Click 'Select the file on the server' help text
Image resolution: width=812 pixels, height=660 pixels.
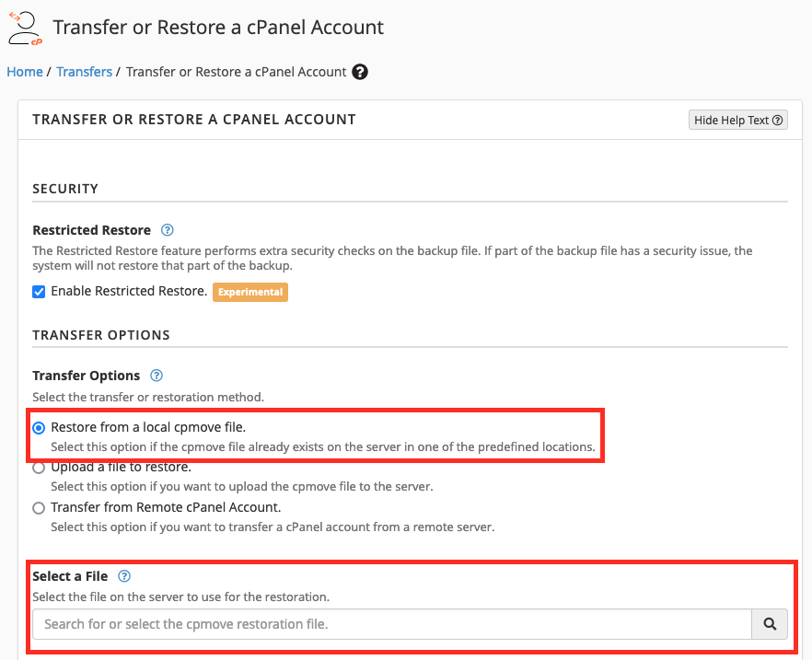click(180, 596)
